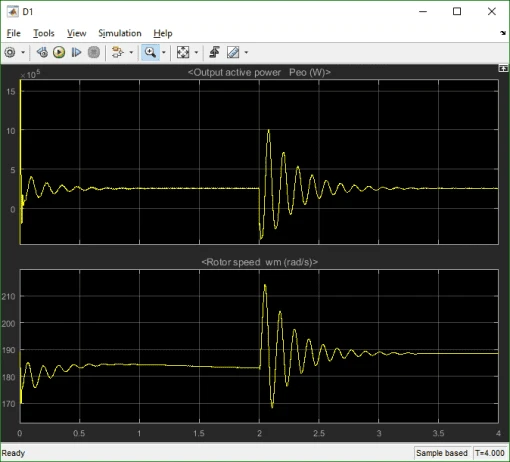Click the Triggers icon in toolbar
This screenshot has height=462, width=510.
(x=214, y=52)
